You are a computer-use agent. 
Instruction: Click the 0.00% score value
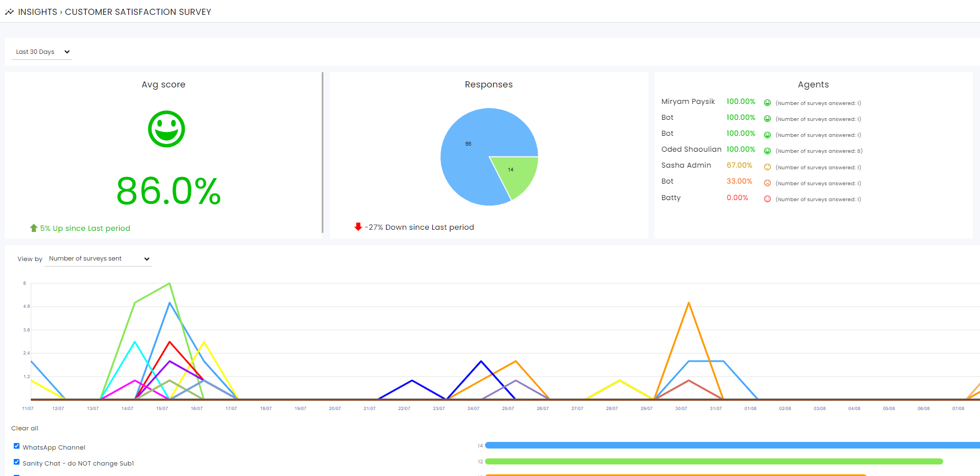(x=737, y=198)
